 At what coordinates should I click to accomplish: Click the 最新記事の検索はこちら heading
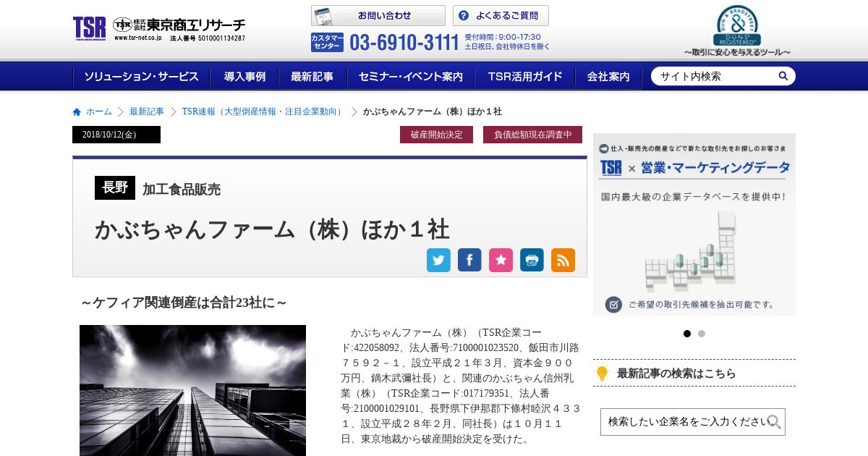(676, 373)
